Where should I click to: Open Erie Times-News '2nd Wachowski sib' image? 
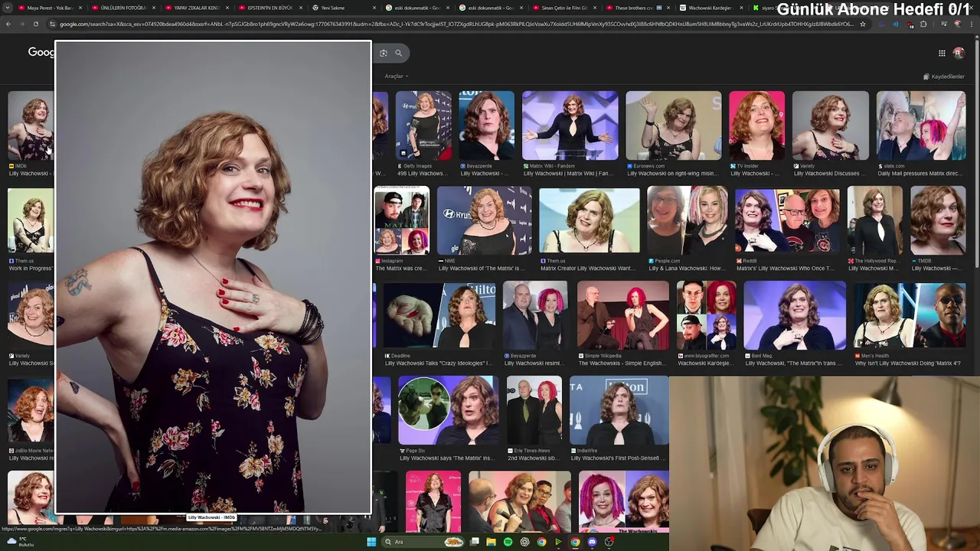[534, 410]
